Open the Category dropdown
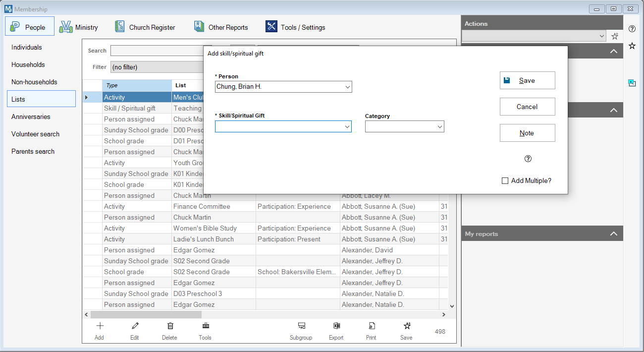 (x=440, y=127)
